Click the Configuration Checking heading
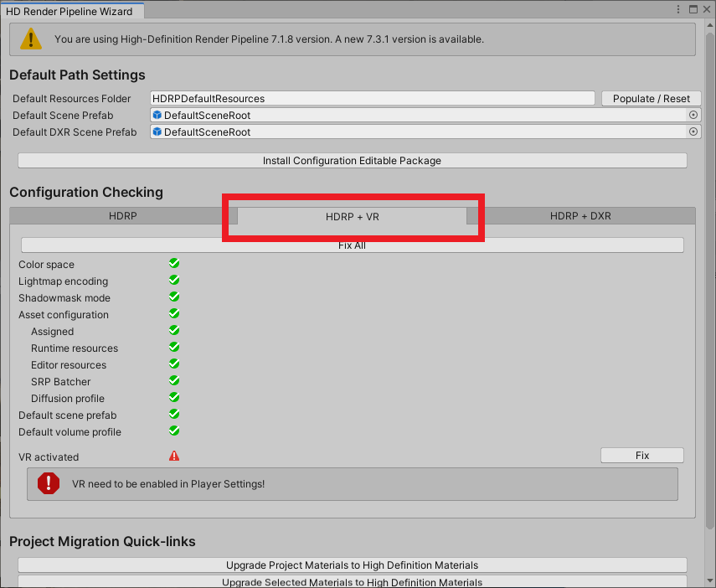Viewport: 716px width, 588px height. pyautogui.click(x=86, y=193)
